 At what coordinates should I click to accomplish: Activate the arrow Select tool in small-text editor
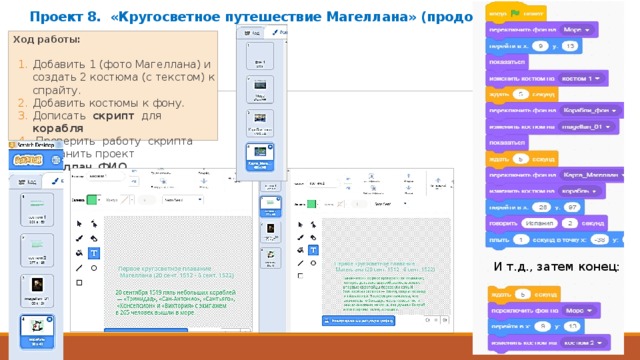[x=300, y=224]
